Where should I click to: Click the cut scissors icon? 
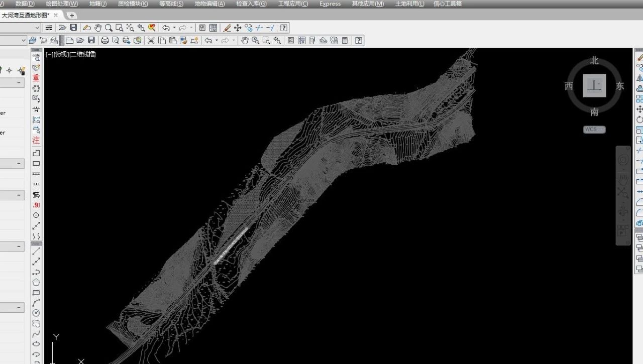coord(151,40)
